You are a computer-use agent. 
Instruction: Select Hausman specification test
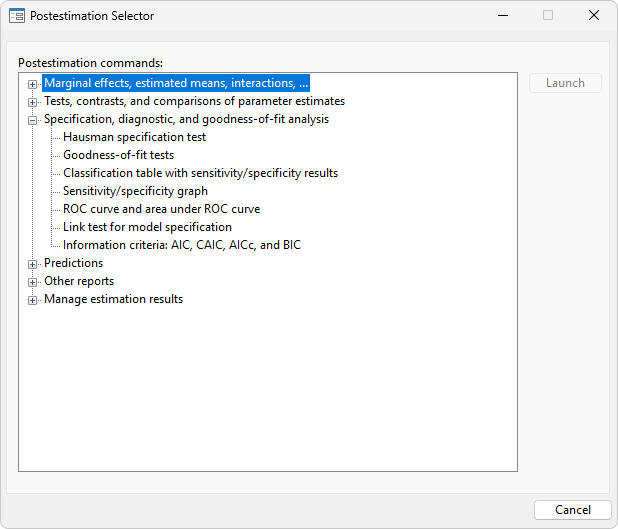[x=134, y=137]
